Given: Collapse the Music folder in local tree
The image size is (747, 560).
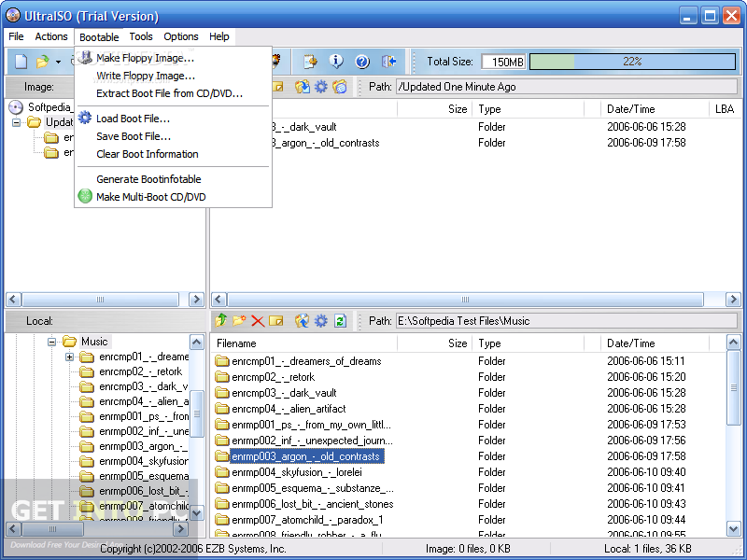Looking at the screenshot, I should (x=52, y=342).
